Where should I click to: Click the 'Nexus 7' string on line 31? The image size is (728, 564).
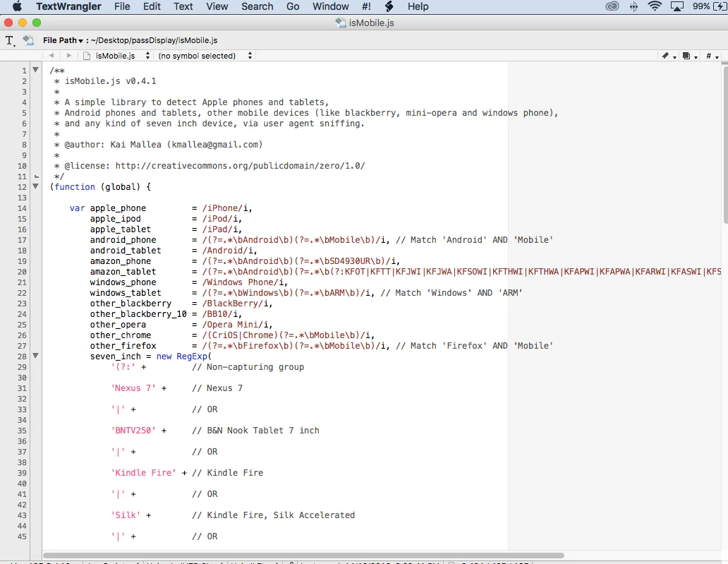pyautogui.click(x=133, y=388)
